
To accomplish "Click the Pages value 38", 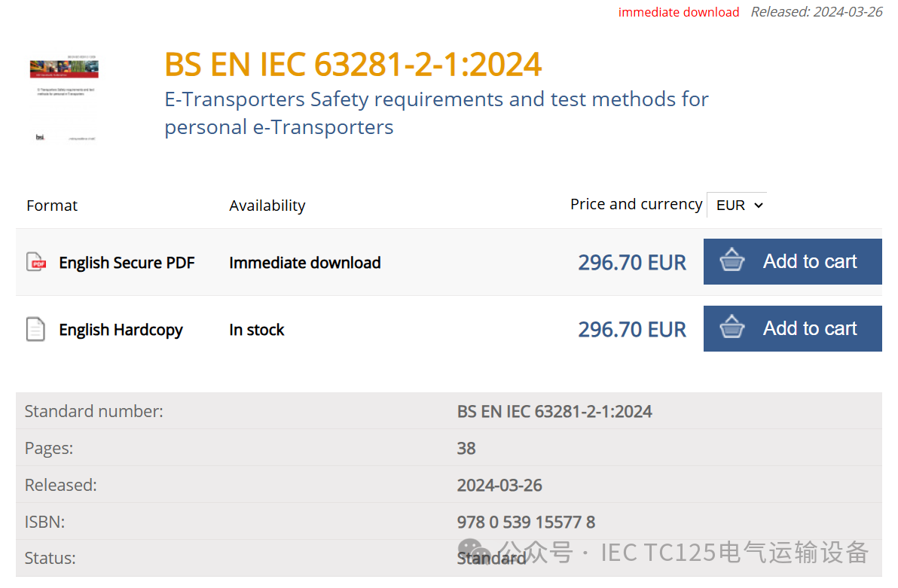I will [466, 449].
